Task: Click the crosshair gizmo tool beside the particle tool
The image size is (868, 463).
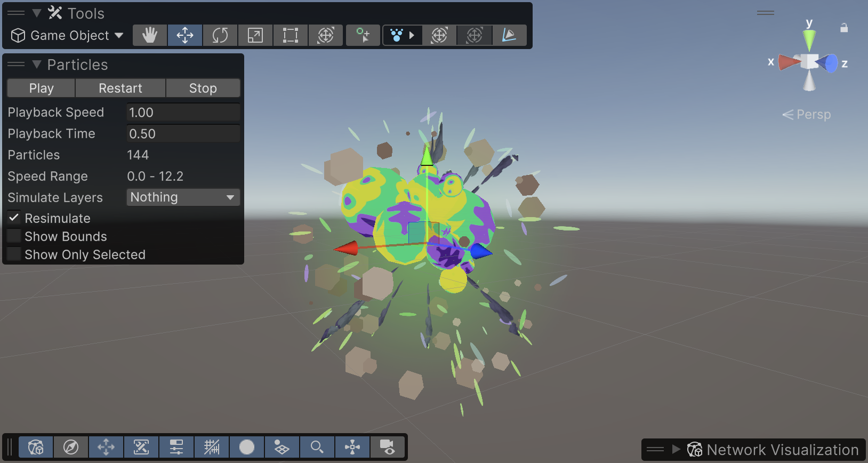Action: pos(439,35)
